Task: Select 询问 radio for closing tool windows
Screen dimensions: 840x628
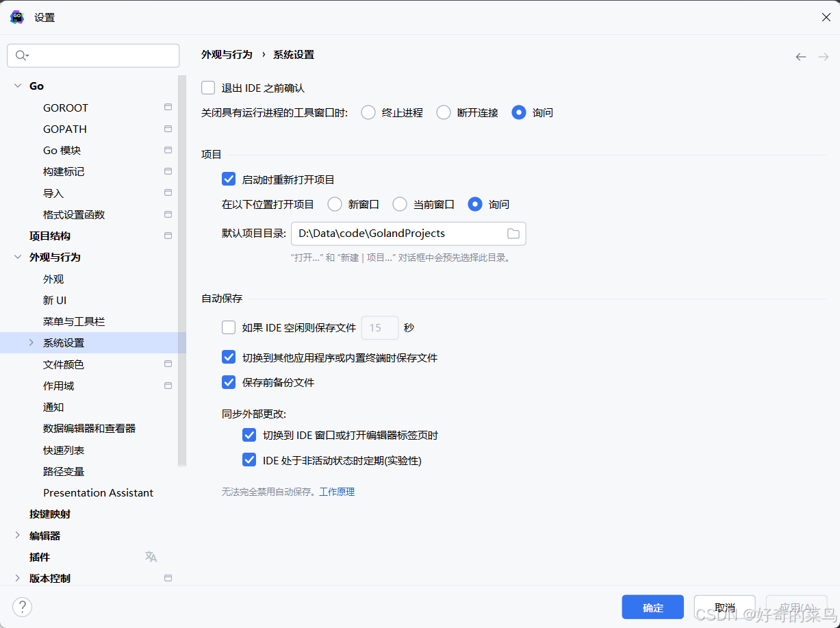Action: pyautogui.click(x=519, y=112)
